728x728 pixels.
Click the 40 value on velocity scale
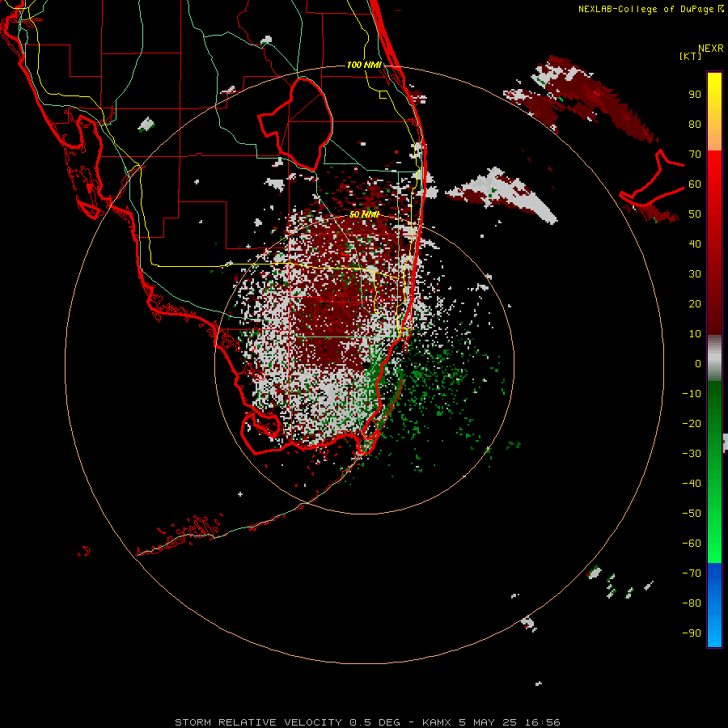[x=695, y=244]
